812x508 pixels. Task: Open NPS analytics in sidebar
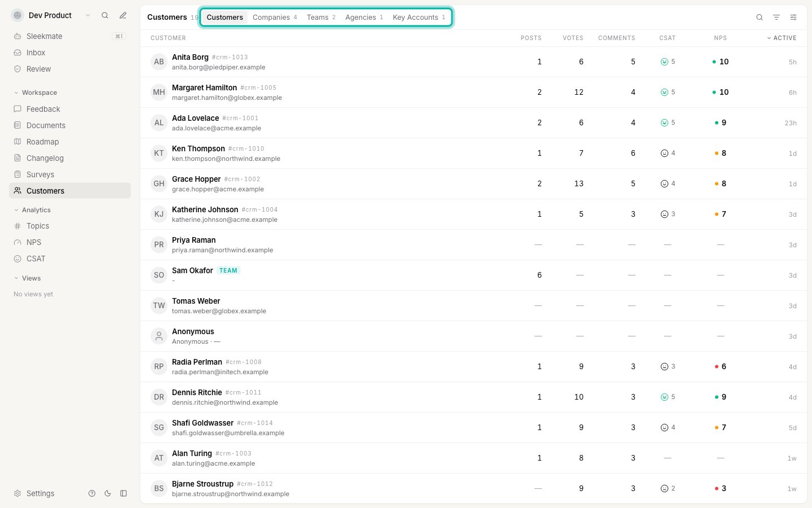(70, 242)
